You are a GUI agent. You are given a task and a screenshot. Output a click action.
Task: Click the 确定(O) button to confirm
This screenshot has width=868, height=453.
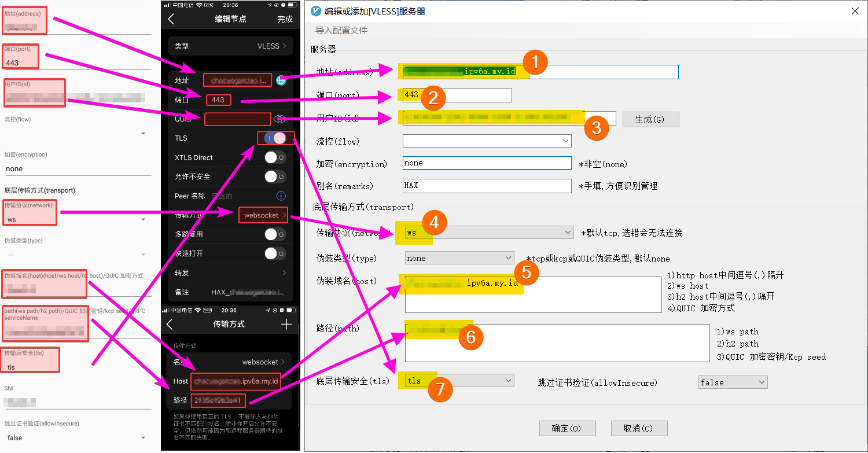[x=567, y=428]
